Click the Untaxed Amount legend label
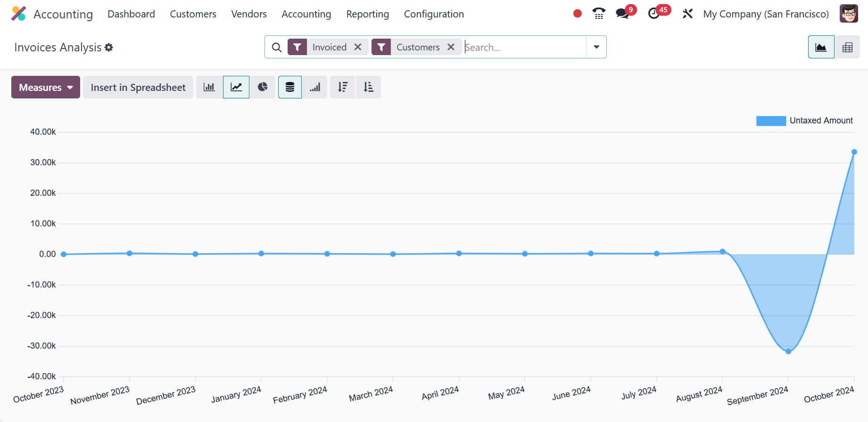The image size is (868, 422). [821, 121]
